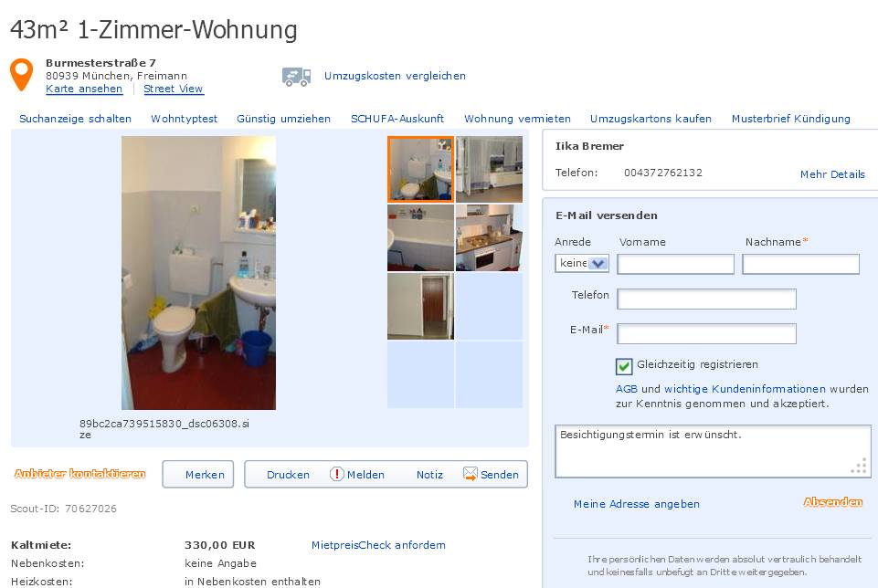Viewport: 878px width, 588px height.
Task: Click MietpreisCheck anfordern link
Action: [x=378, y=545]
